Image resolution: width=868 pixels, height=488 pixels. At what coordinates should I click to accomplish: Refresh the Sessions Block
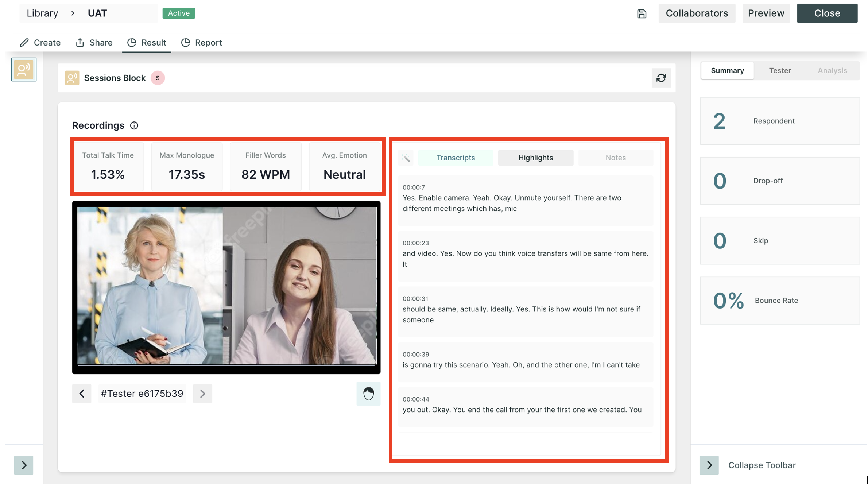point(661,78)
